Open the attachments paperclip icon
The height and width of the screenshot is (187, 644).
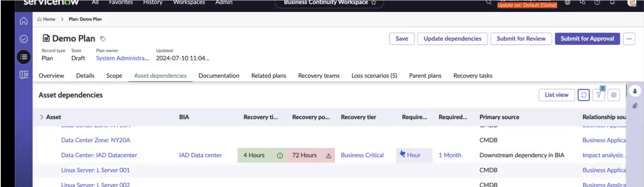pos(635,106)
